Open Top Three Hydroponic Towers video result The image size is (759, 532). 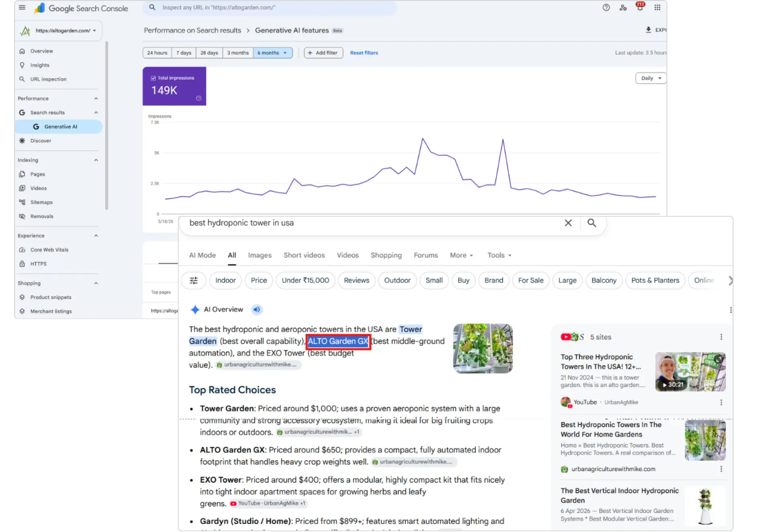coord(600,362)
